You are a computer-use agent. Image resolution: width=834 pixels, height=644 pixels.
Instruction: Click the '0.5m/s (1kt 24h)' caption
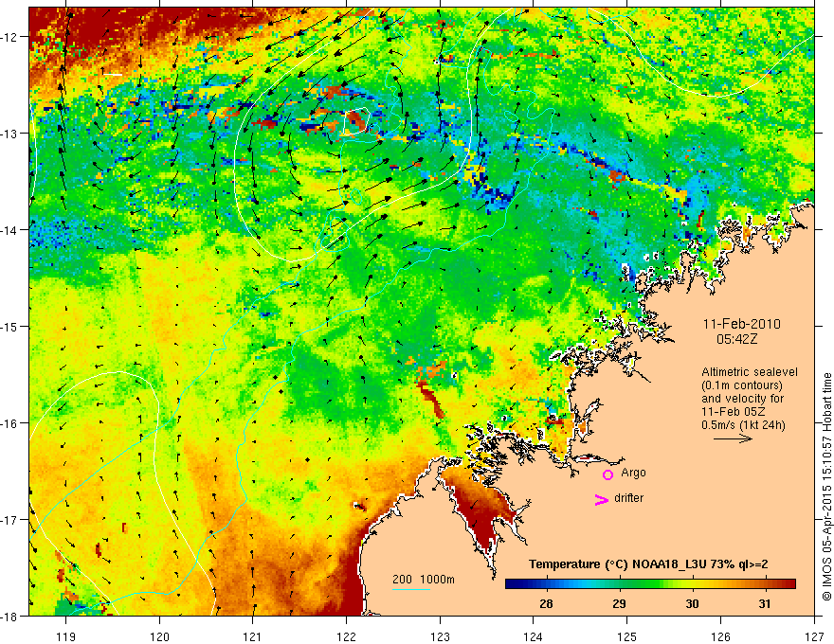[743, 425]
